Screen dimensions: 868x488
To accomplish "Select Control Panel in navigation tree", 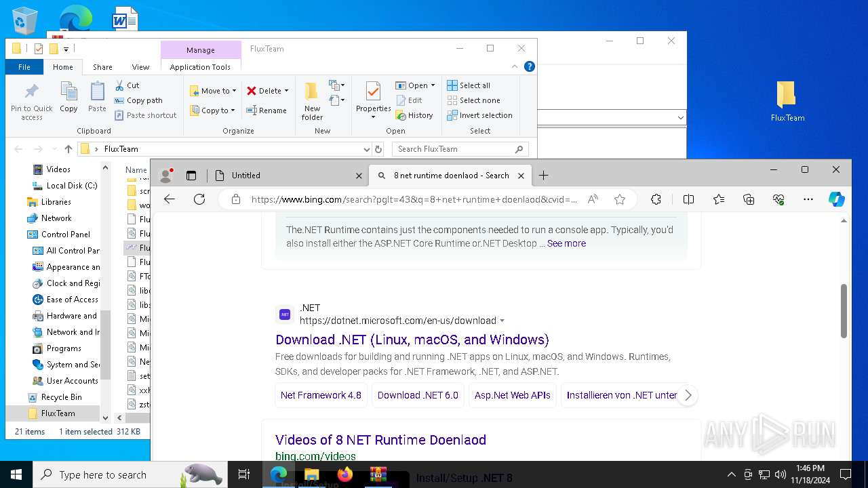I will pyautogui.click(x=65, y=235).
